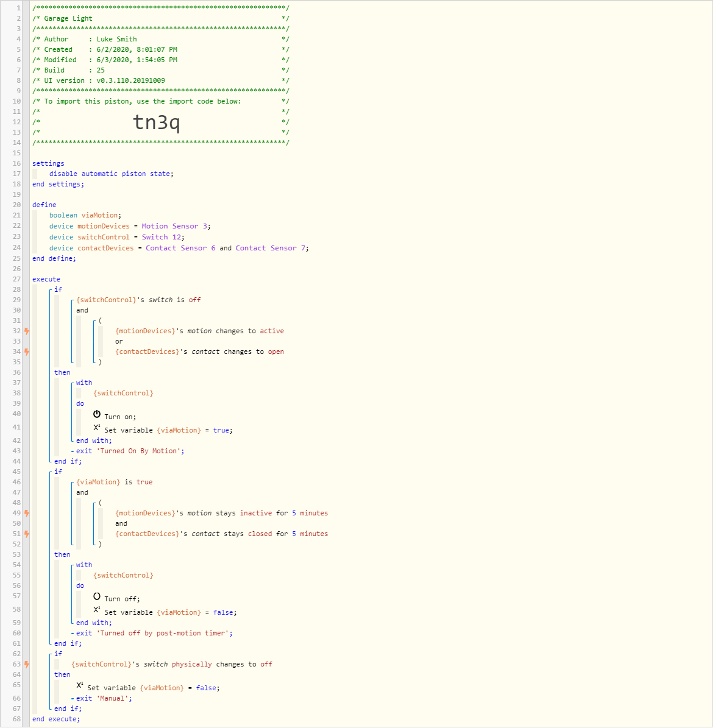Click Modified date 6/3/2020 text
Viewport: 718px width, 728px height.
[137, 60]
